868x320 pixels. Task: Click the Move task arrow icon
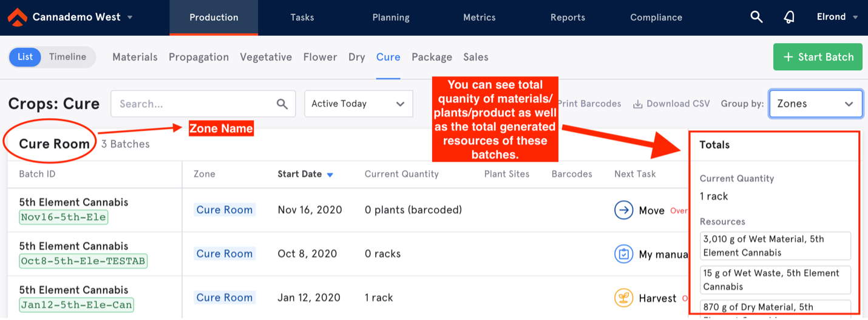click(623, 210)
